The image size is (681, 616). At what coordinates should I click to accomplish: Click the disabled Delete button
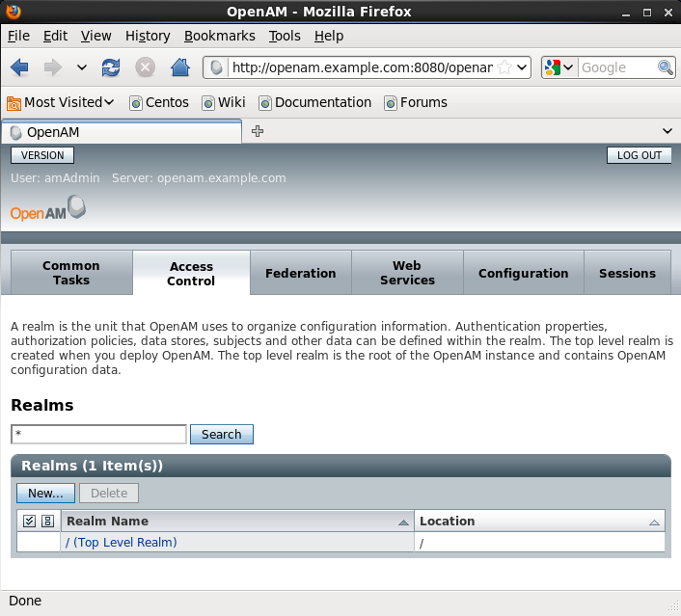pos(109,494)
